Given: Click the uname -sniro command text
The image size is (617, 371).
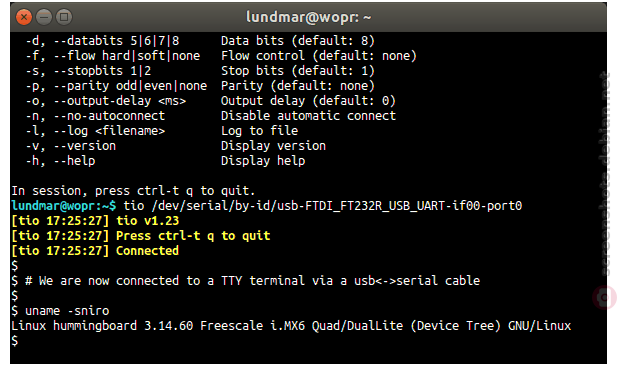Looking at the screenshot, I should tap(67, 311).
